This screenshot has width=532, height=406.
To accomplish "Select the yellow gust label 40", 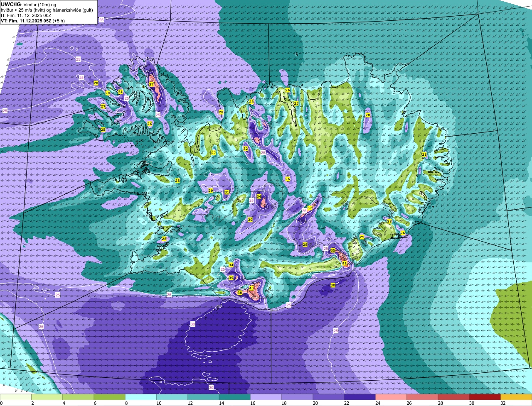I will click(251, 288).
